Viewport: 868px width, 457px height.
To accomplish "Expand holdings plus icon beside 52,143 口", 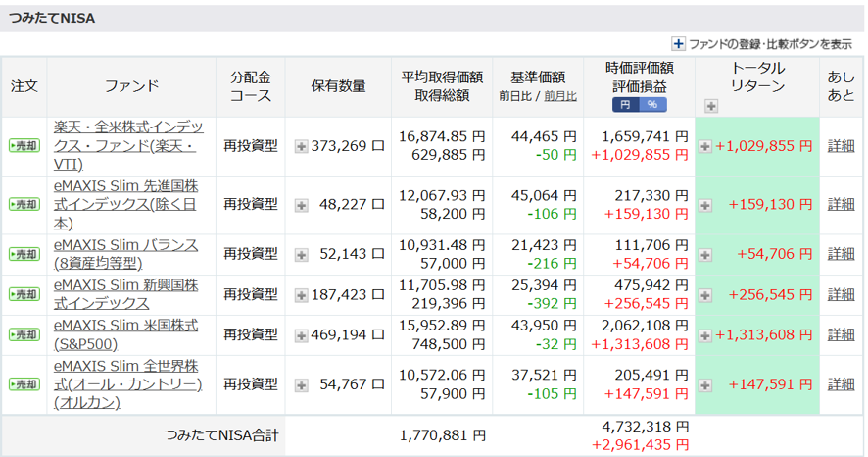I will click(301, 255).
